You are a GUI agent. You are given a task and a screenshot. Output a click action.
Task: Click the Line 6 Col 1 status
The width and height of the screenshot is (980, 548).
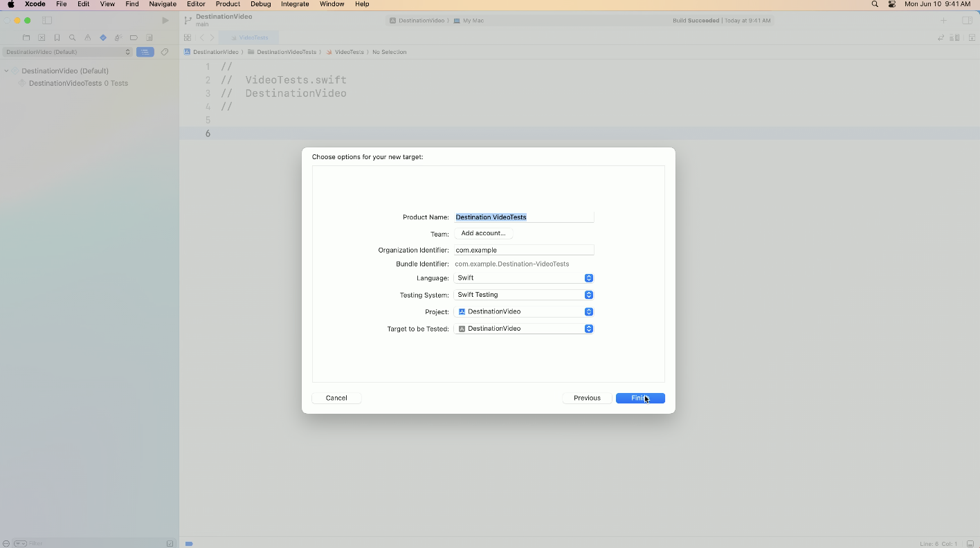point(939,544)
